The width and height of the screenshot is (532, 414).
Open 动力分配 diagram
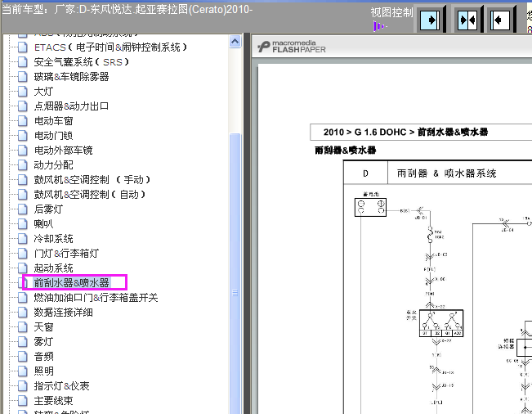pos(53,165)
